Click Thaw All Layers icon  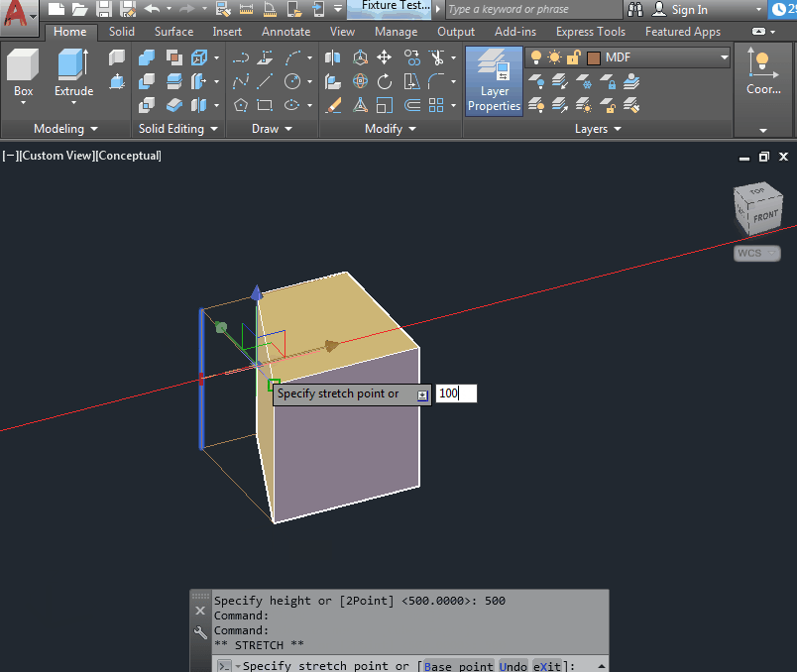click(584, 105)
